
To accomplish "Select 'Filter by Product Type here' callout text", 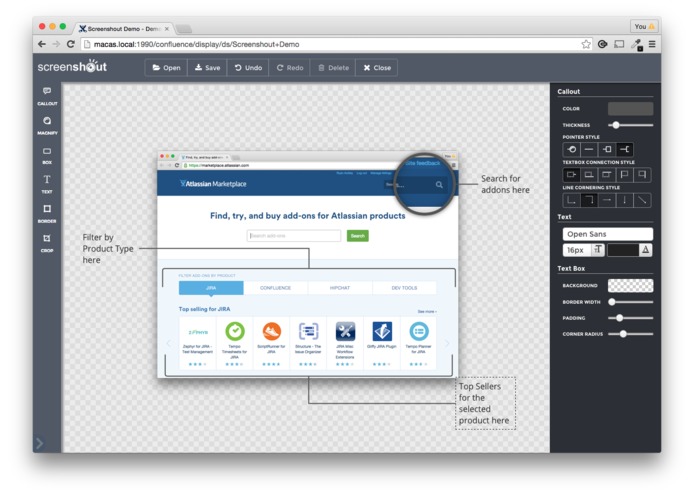I will (108, 249).
